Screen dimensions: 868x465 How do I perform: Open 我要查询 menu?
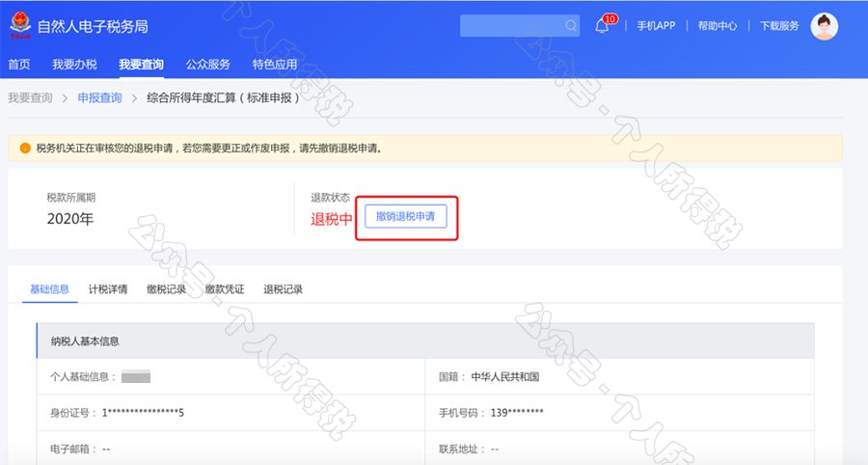(x=141, y=65)
